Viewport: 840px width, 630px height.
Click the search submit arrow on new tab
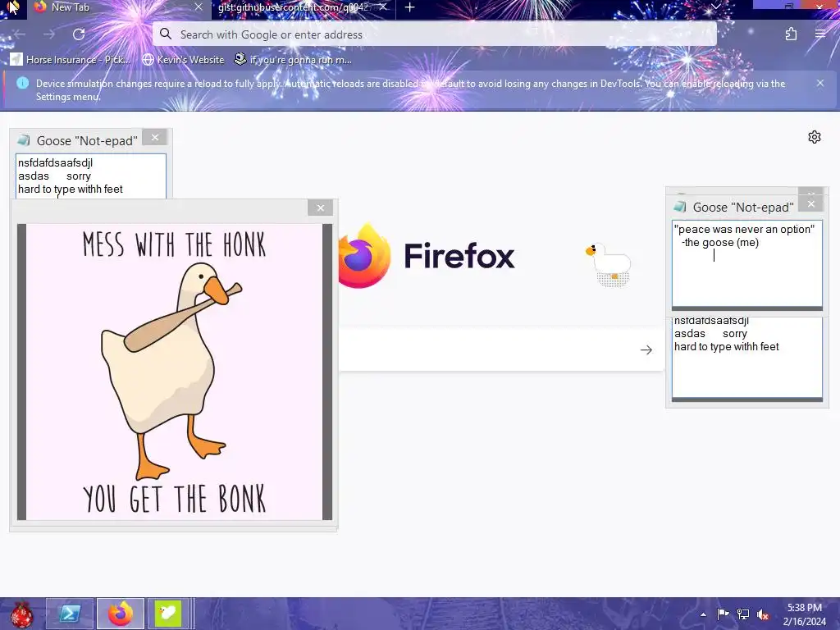[x=646, y=349]
